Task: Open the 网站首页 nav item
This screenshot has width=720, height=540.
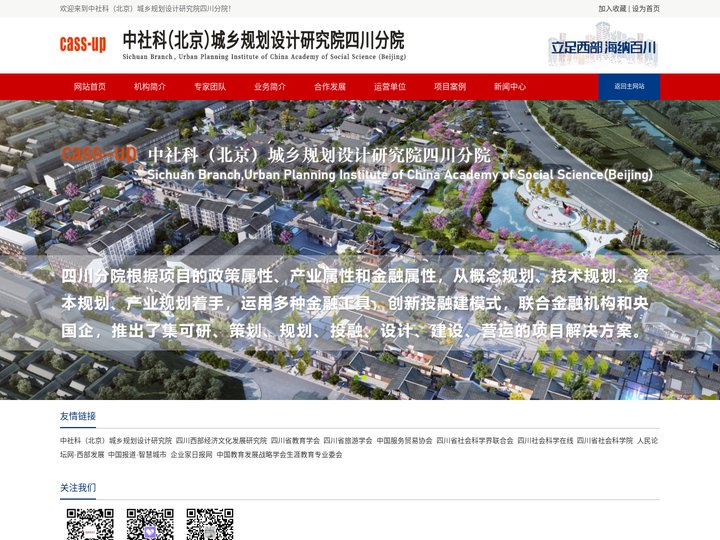Action: 90,87
